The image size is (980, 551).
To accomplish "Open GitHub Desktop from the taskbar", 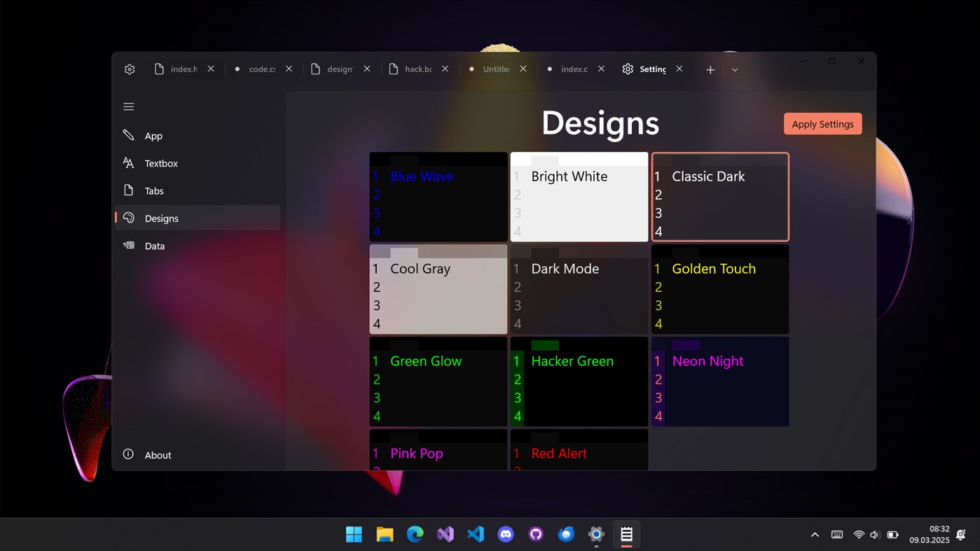I will (x=536, y=534).
